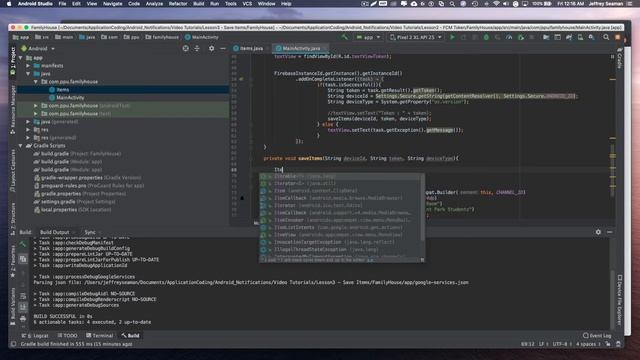Open the app run configuration dropdown

[x=368, y=37]
